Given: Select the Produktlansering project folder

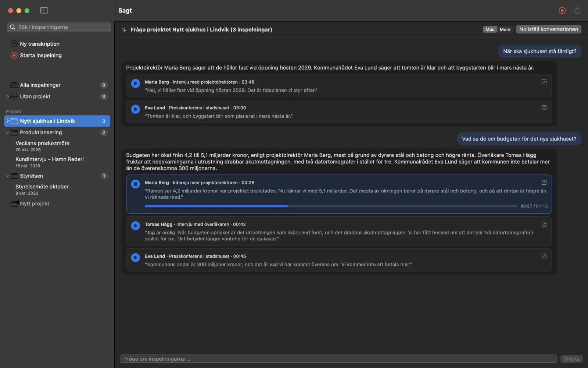Looking at the screenshot, I should [57, 132].
